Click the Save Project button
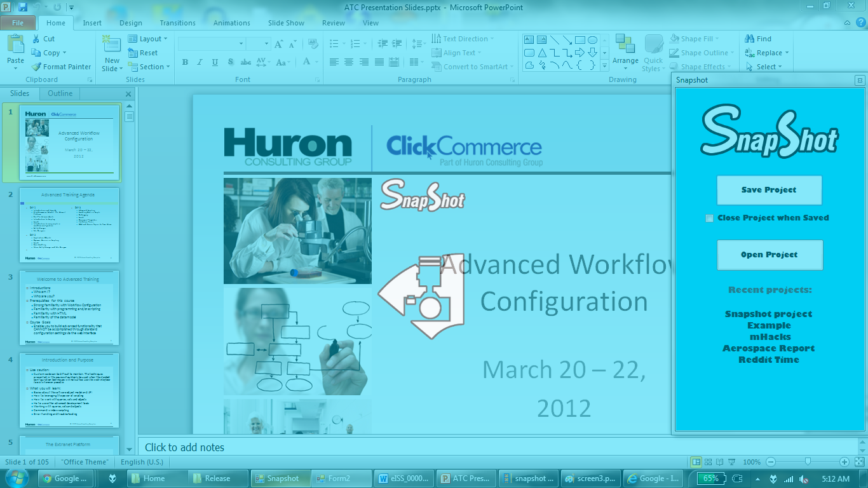The height and width of the screenshot is (488, 868). tap(769, 190)
